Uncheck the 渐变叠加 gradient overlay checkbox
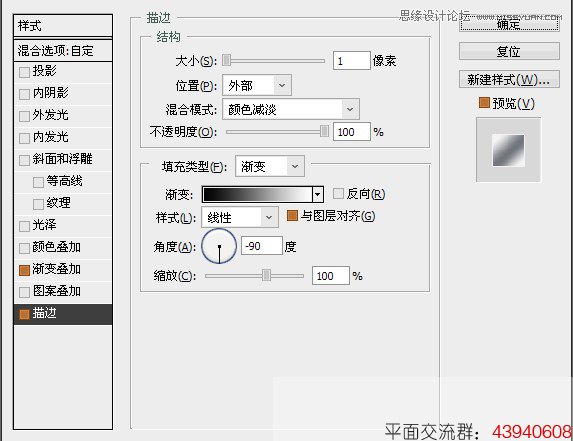The width and height of the screenshot is (573, 441). click(x=24, y=270)
